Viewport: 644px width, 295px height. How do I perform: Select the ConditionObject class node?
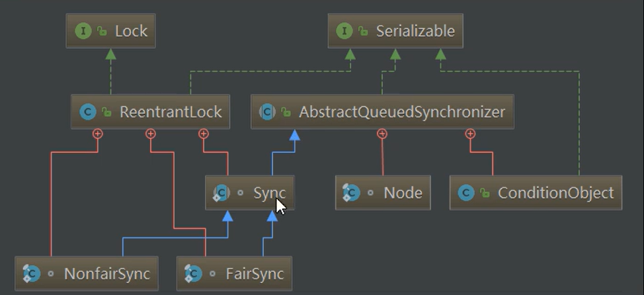pyautogui.click(x=536, y=192)
